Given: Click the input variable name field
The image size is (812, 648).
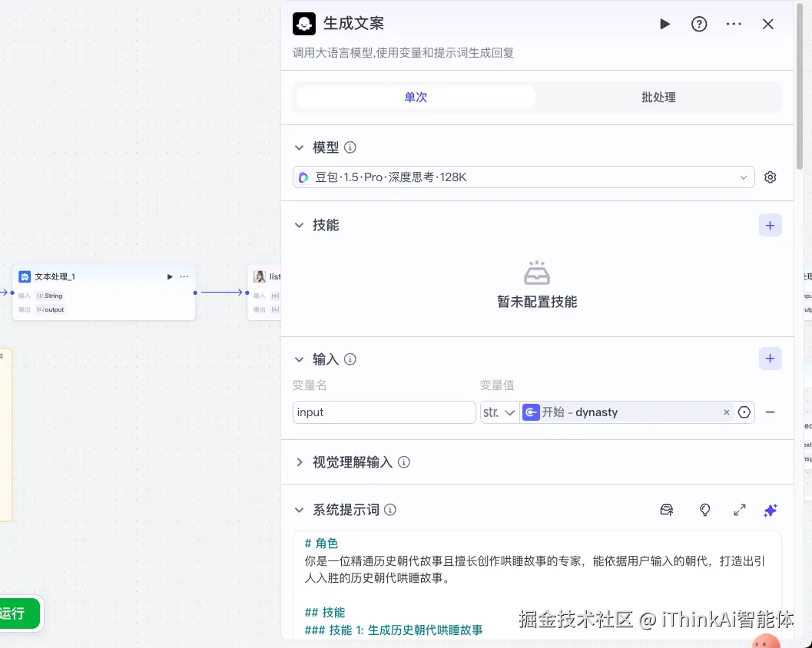Looking at the screenshot, I should (x=384, y=412).
